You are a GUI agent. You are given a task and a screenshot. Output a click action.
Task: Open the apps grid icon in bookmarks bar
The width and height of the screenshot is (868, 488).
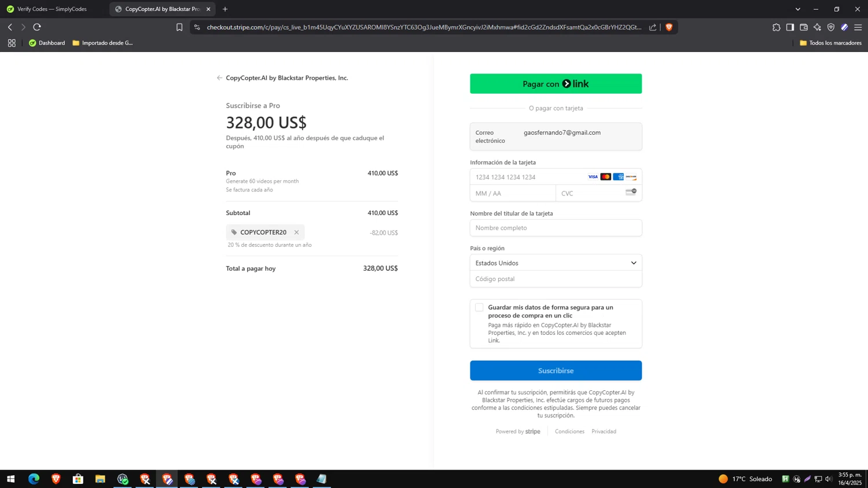coord(12,43)
